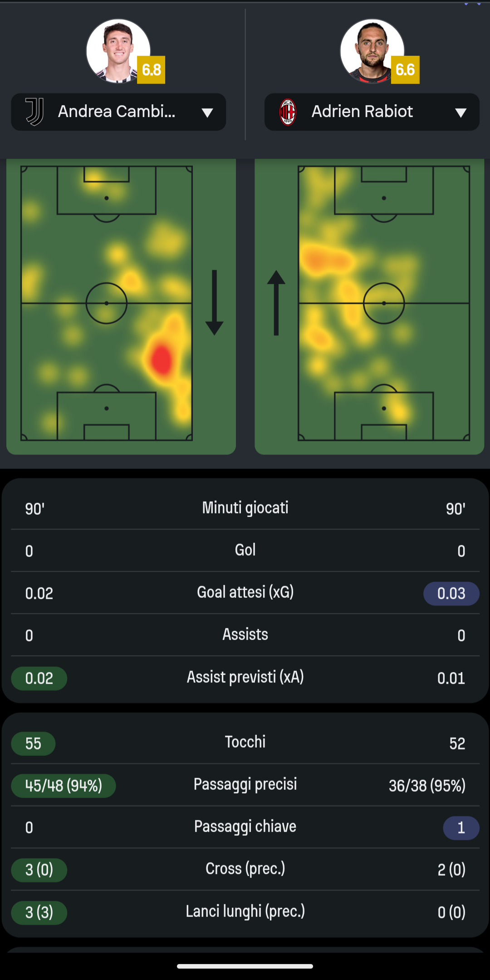Click the downward attack direction arrow

(214, 303)
